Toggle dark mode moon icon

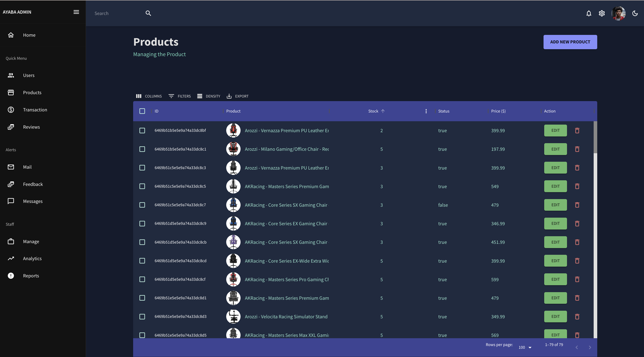point(635,13)
